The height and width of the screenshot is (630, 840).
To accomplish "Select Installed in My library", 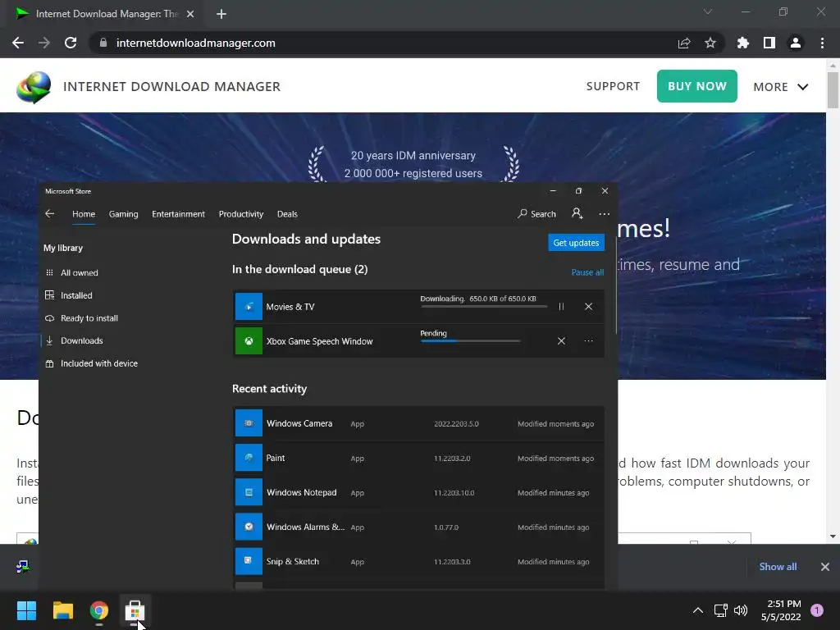I will click(69, 295).
